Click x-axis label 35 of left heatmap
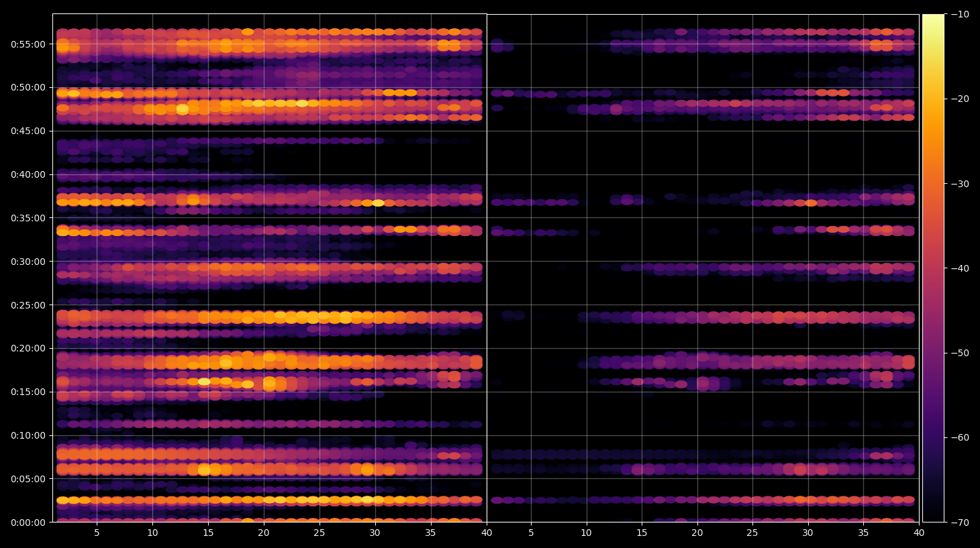The width and height of the screenshot is (980, 548). coord(430,533)
